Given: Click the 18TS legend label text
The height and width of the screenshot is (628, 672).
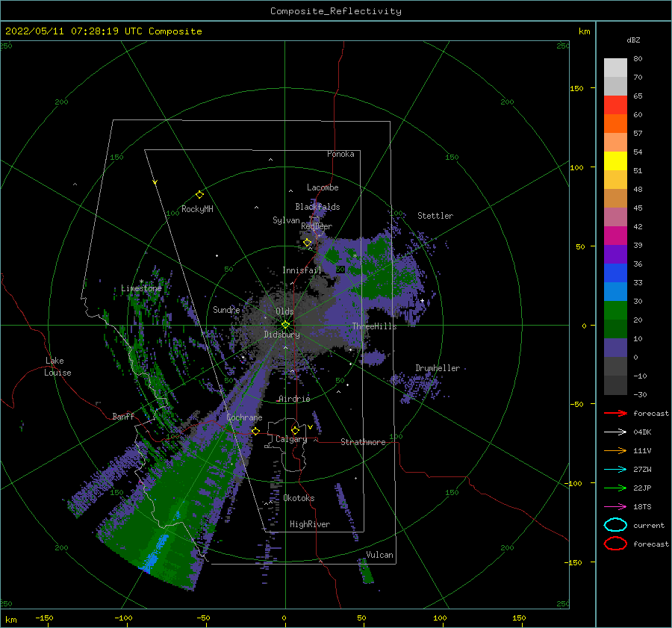Looking at the screenshot, I should (x=642, y=507).
